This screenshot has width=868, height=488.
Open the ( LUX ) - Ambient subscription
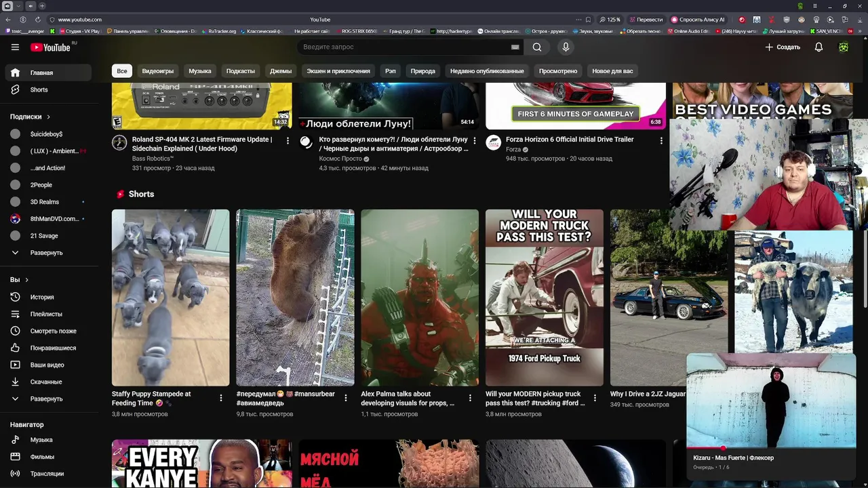pos(48,151)
